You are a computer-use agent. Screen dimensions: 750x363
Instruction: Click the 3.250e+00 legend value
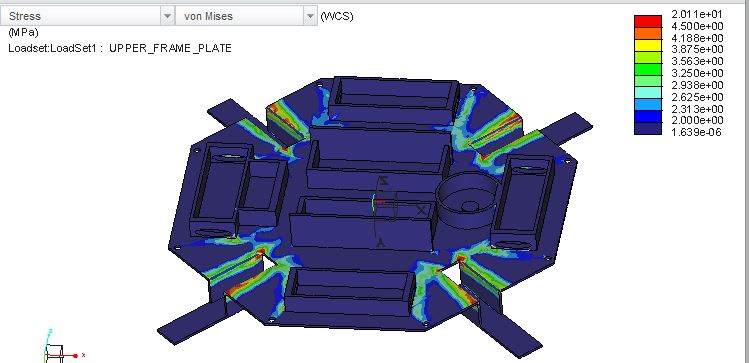tap(697, 73)
